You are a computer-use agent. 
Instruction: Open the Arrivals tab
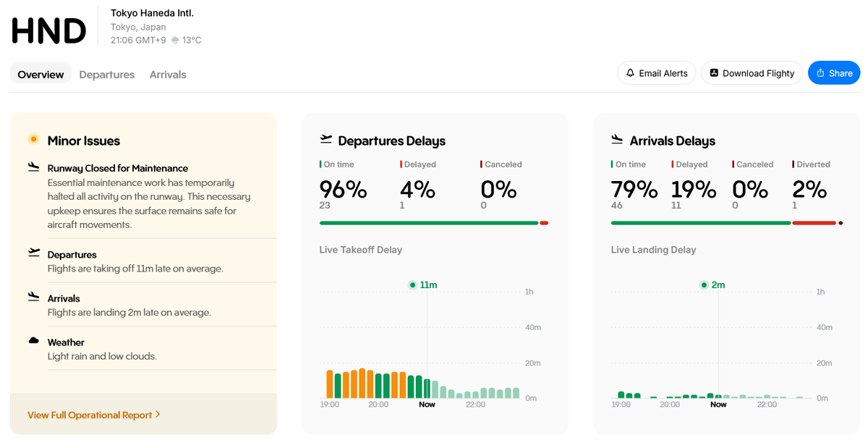point(168,75)
